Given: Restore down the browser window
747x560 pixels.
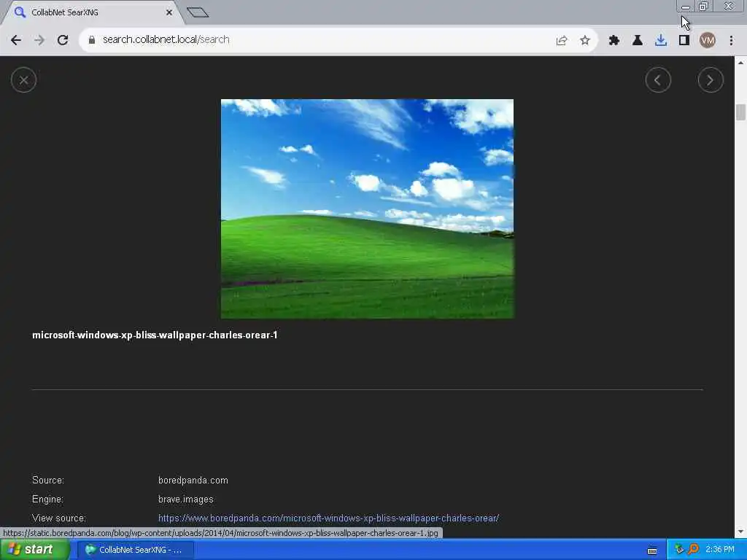Looking at the screenshot, I should (704, 6).
